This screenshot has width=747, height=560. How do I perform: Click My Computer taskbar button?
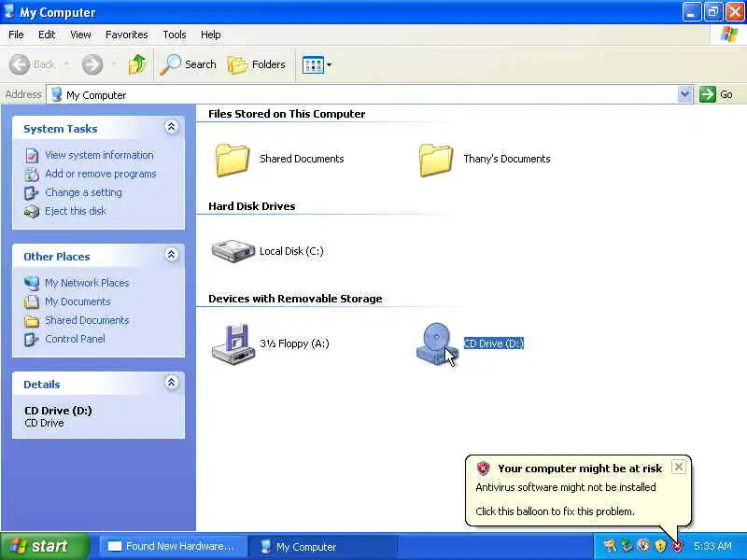323,547
